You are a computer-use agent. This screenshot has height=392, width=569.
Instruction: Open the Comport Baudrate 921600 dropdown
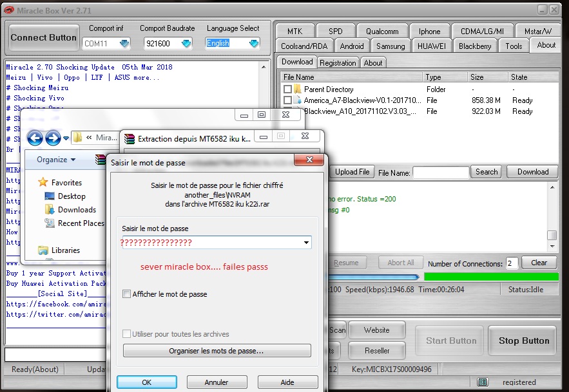186,44
